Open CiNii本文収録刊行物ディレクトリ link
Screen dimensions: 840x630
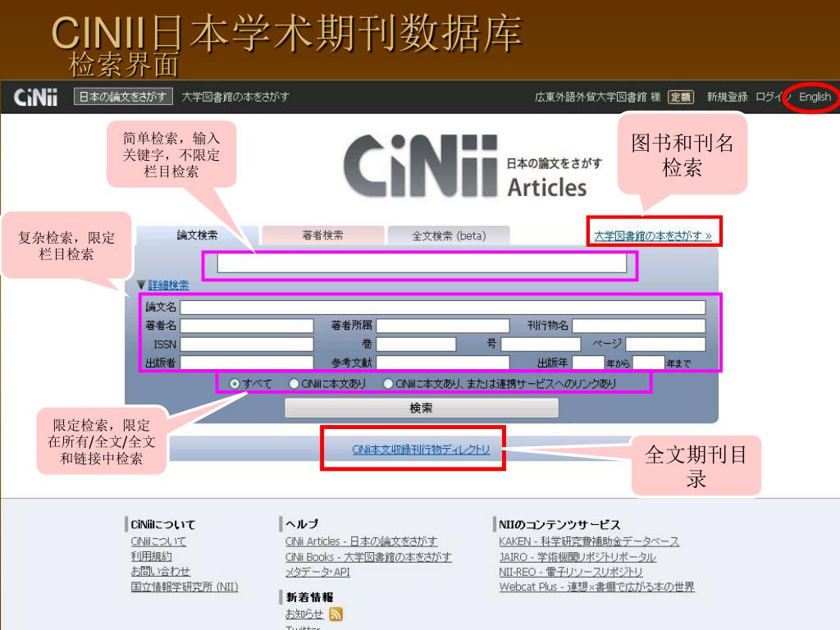pos(421,450)
